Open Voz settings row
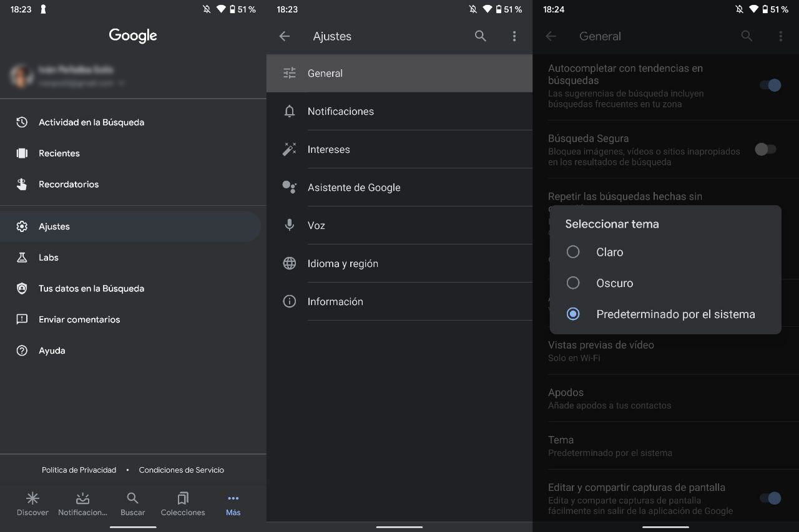Screen dimensions: 799x532 pyautogui.click(x=399, y=225)
